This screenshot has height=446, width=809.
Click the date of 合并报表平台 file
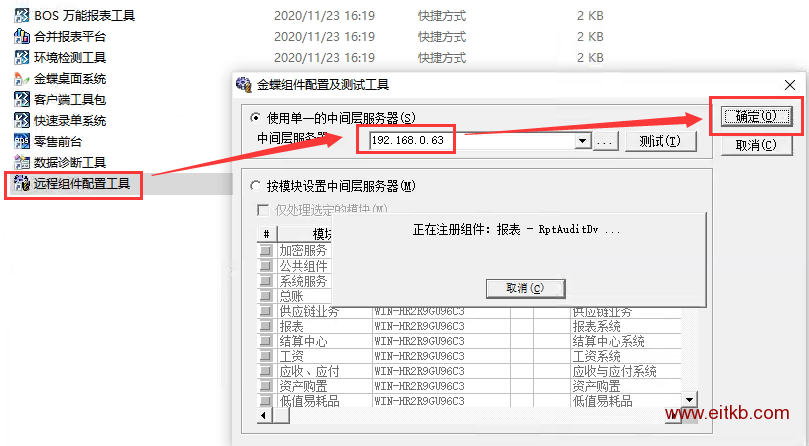(325, 37)
